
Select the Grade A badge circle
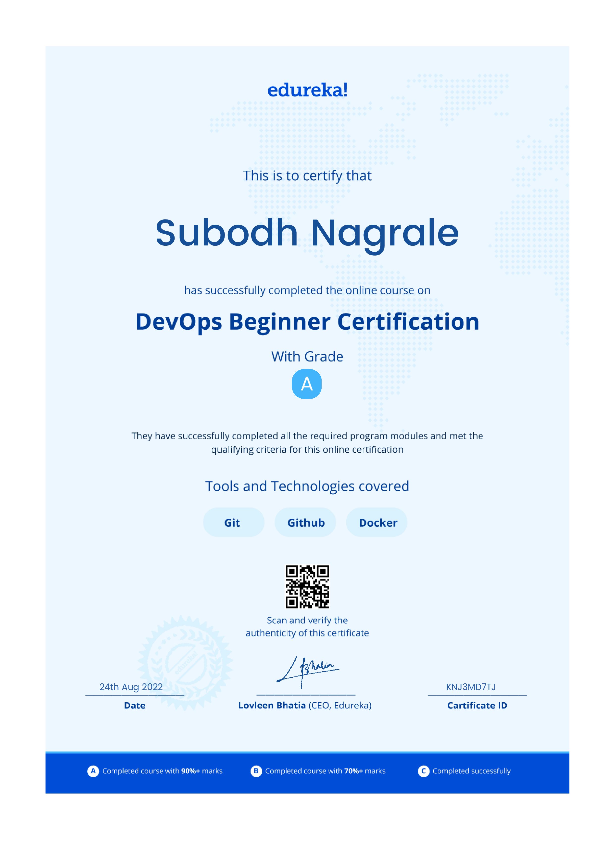point(307,384)
